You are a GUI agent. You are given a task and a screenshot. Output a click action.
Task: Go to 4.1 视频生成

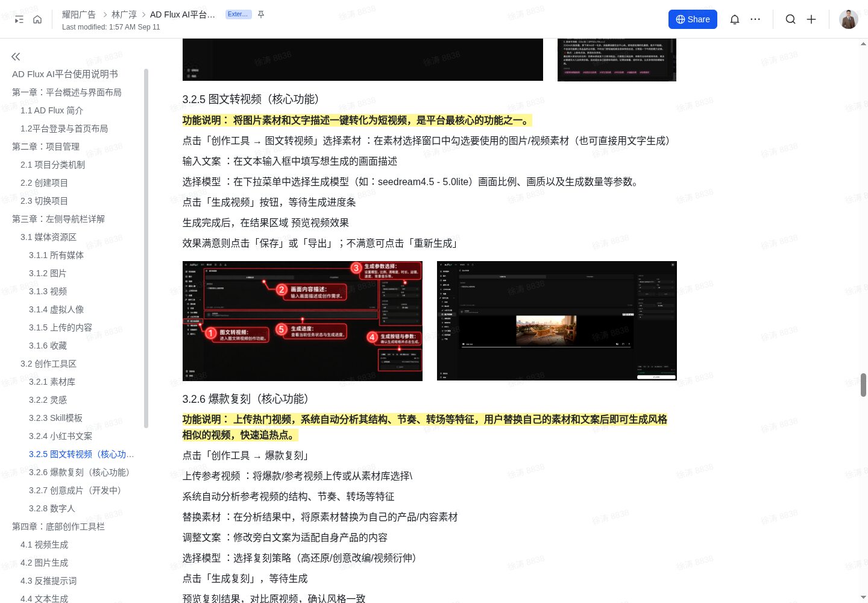[x=44, y=545]
